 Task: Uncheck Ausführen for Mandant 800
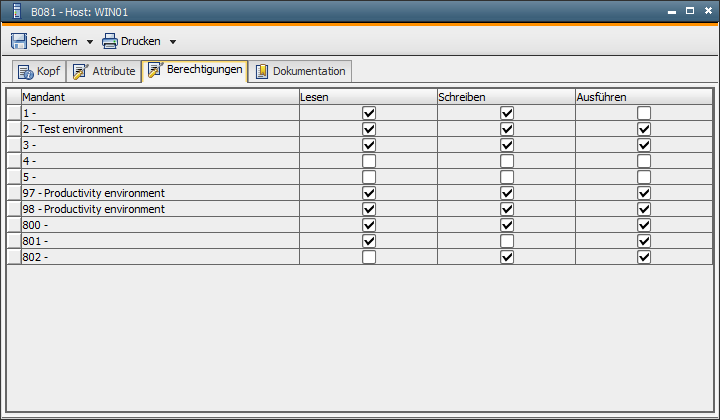[x=644, y=225]
